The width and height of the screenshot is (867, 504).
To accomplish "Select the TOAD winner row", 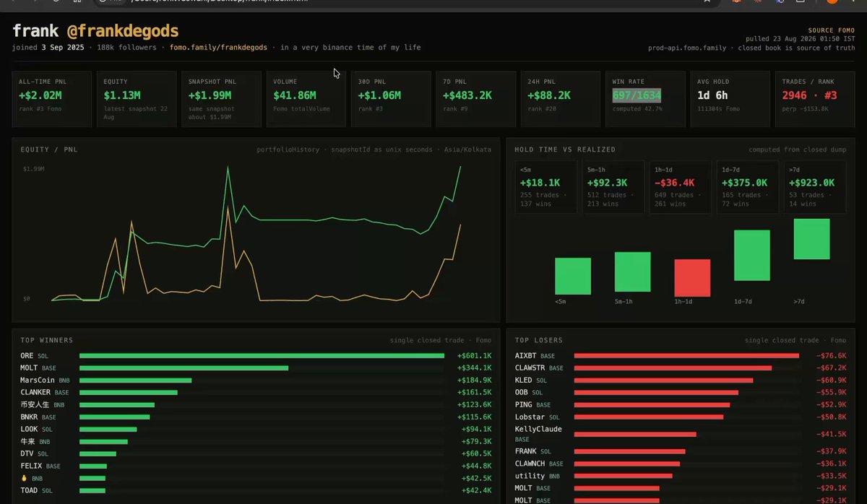I will click(256, 490).
